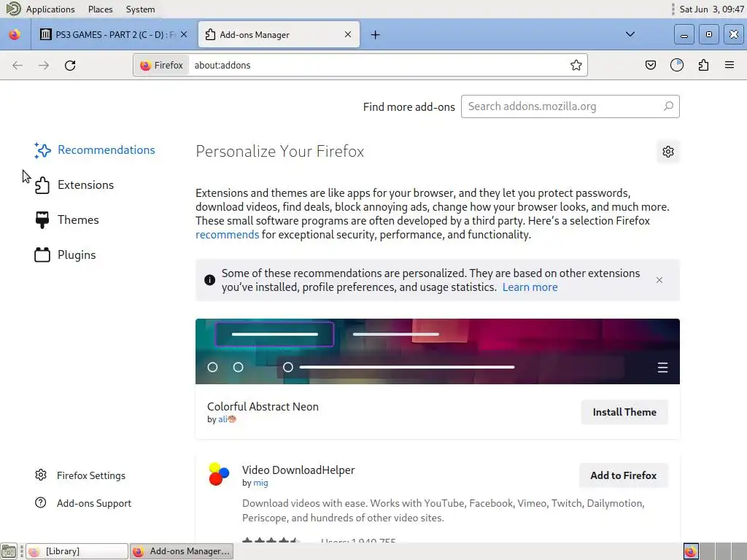The width and height of the screenshot is (747, 560).
Task: Open author 'mig' link
Action: (x=260, y=483)
